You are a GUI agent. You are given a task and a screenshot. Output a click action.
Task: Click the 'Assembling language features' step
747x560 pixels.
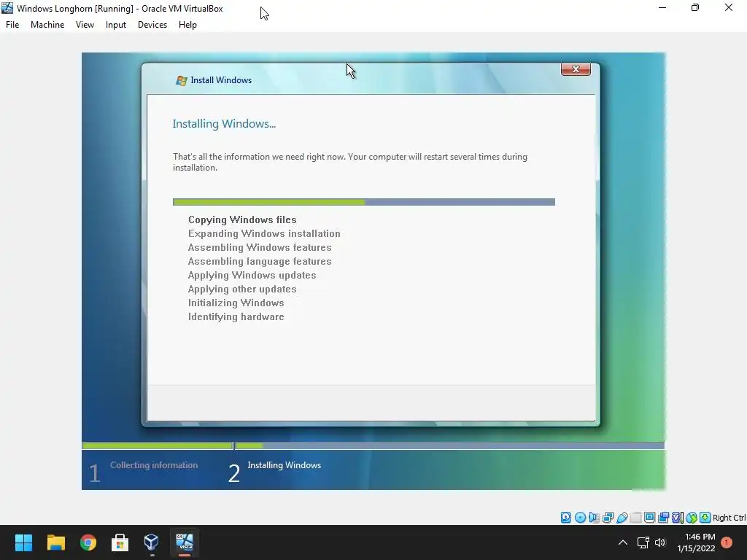click(260, 261)
